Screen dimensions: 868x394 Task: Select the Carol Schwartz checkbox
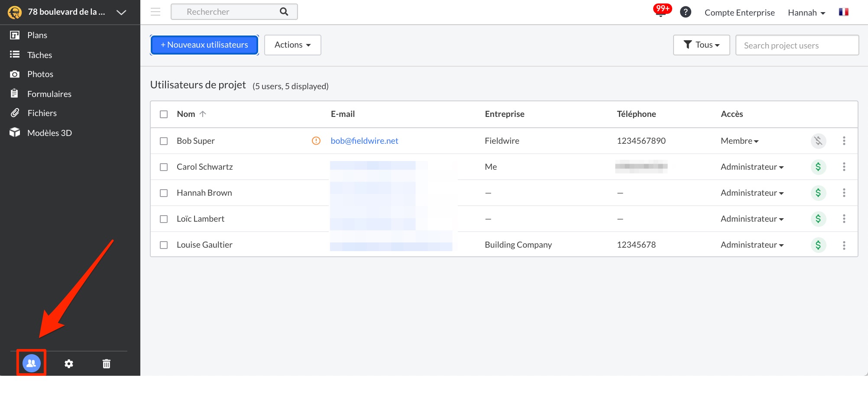tap(164, 167)
